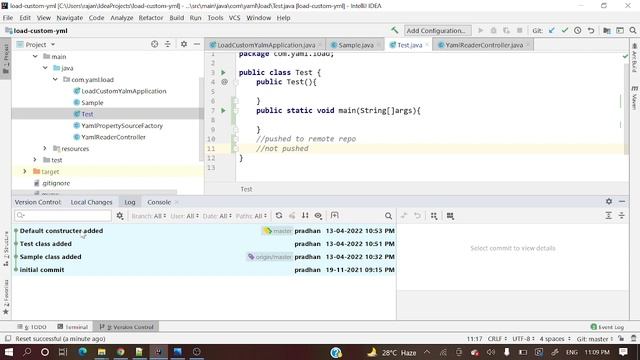The height and width of the screenshot is (360, 640).
Task: Click Group By icon in commit details toolbar
Action: pos(434,216)
